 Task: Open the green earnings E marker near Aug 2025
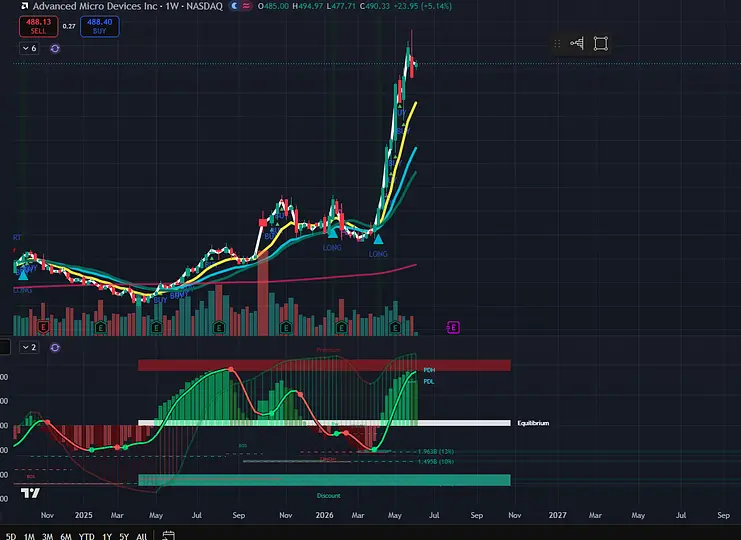tap(218, 326)
